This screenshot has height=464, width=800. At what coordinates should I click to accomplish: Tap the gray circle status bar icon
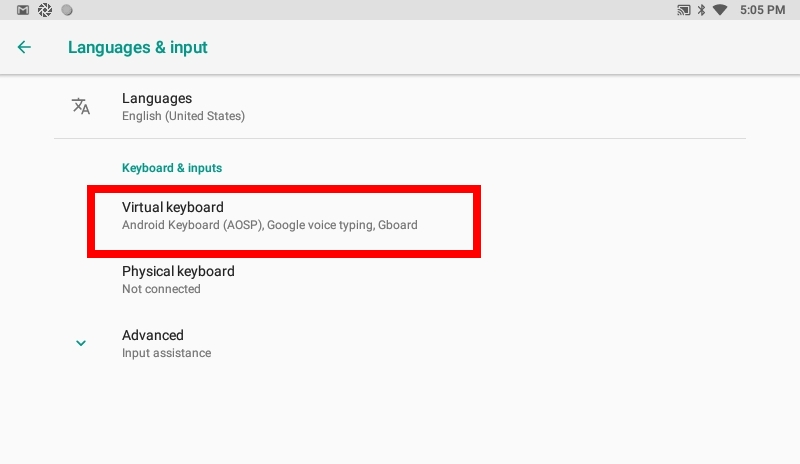(67, 10)
